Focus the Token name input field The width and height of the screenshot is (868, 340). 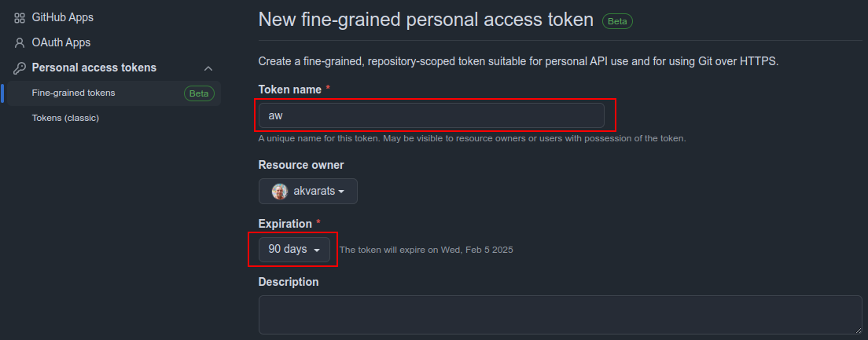pos(431,115)
